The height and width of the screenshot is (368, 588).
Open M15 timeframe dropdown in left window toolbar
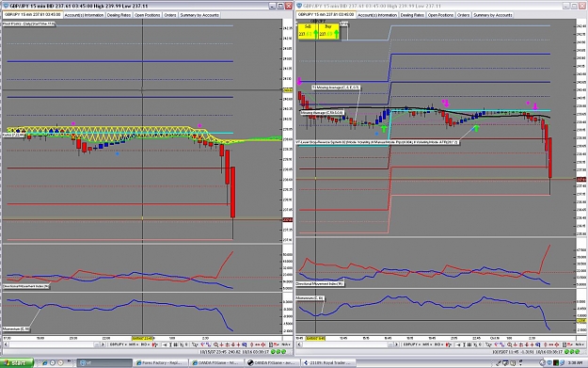pos(134,344)
